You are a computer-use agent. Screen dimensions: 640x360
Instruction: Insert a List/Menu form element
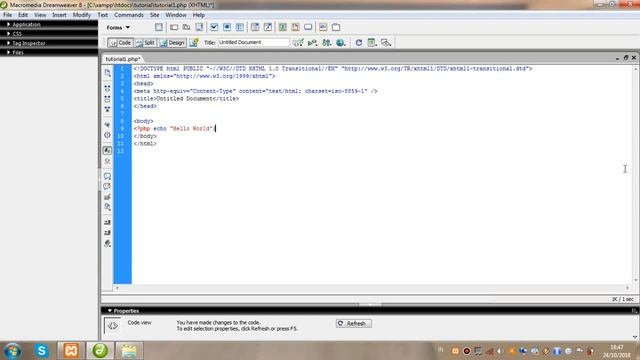[255, 27]
